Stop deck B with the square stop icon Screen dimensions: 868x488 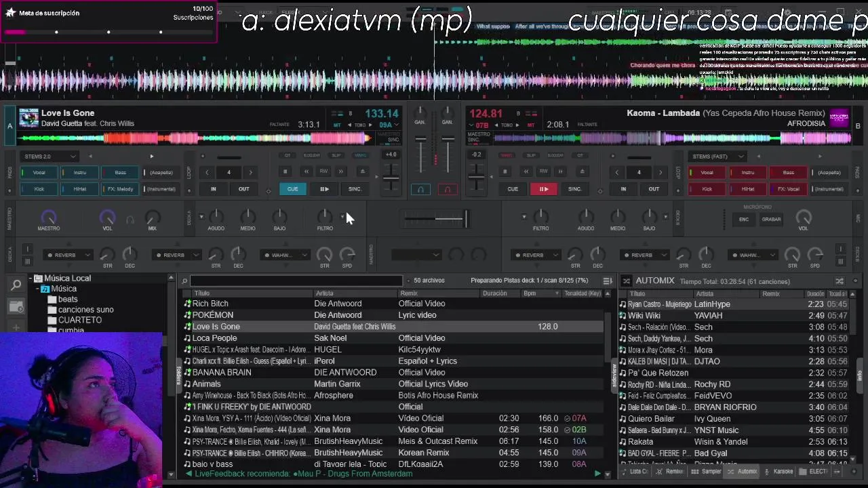505,171
